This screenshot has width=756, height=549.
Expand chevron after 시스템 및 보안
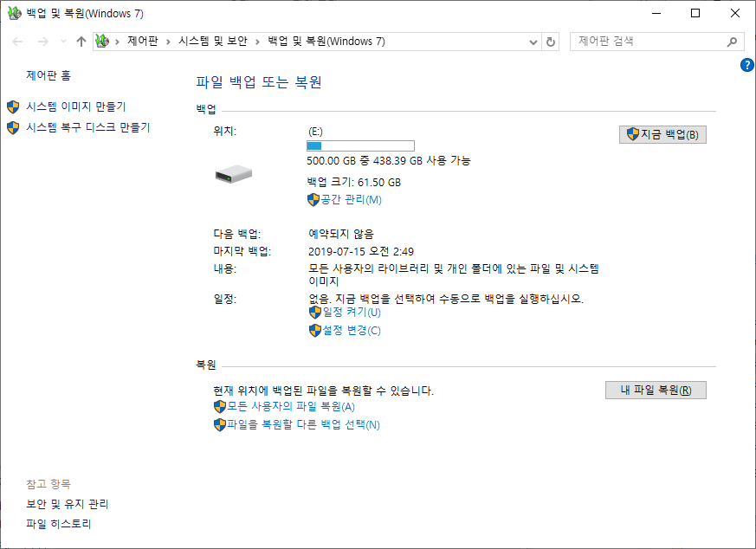coord(257,42)
